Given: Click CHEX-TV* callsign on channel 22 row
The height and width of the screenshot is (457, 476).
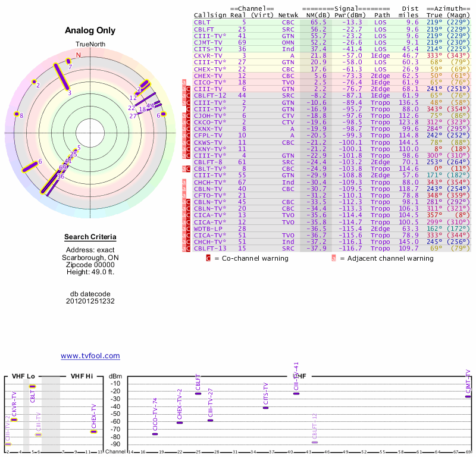Looking at the screenshot, I should [x=210, y=69].
